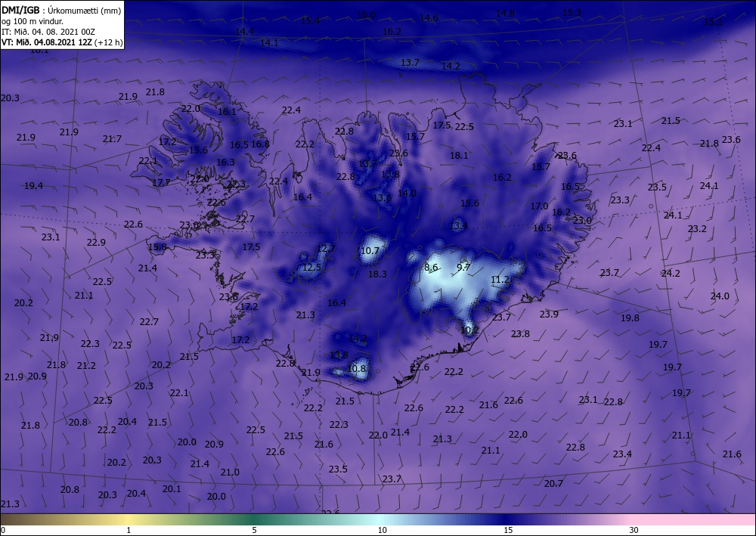Click the 'VT: Mið. 04.08.2021 12Z (+12 h)' line
The width and height of the screenshot is (756, 536).
pyautogui.click(x=62, y=42)
